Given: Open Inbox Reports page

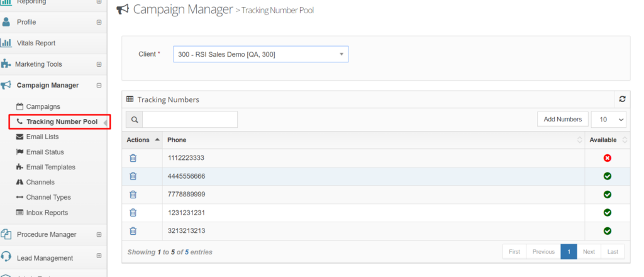Looking at the screenshot, I should [x=47, y=213].
